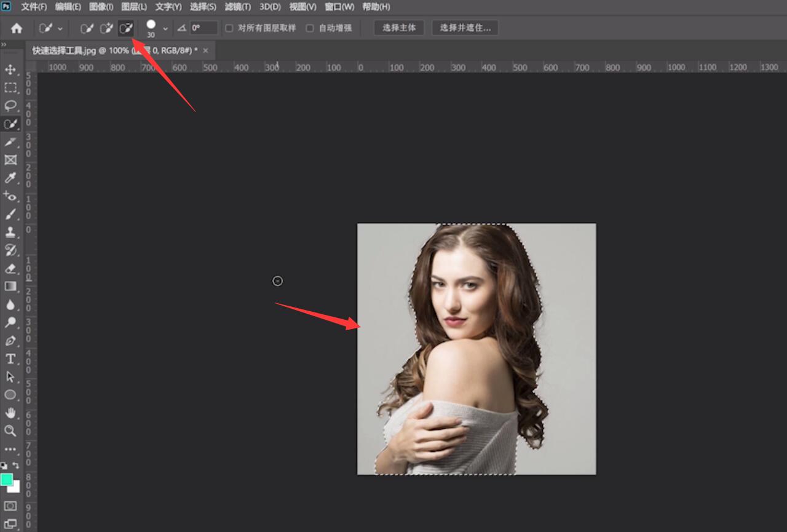
Task: Select the Ellipse shape tool
Action: coord(10,394)
